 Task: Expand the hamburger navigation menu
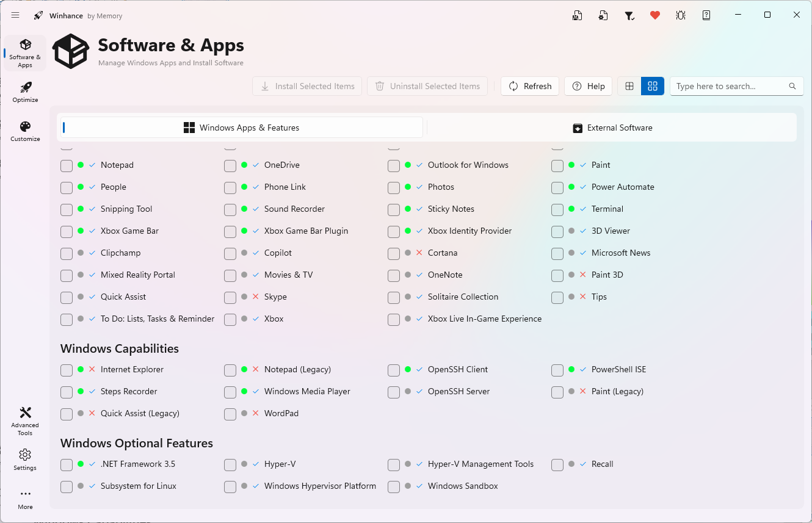pyautogui.click(x=15, y=15)
